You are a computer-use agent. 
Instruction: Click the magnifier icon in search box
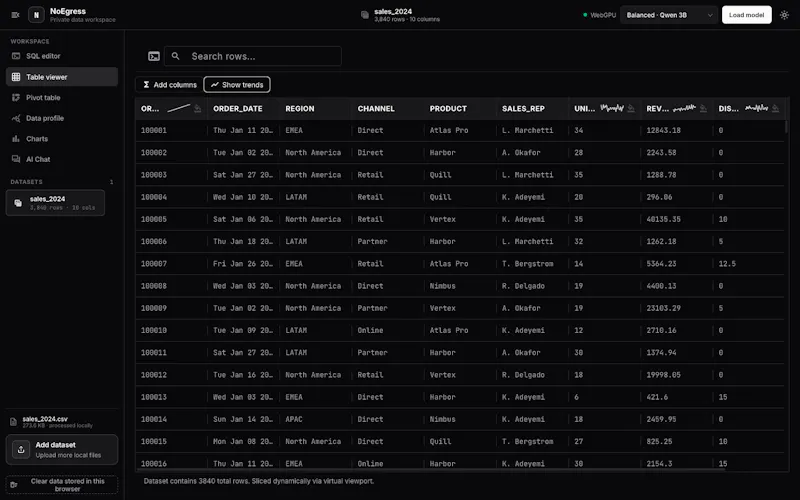[x=176, y=56]
